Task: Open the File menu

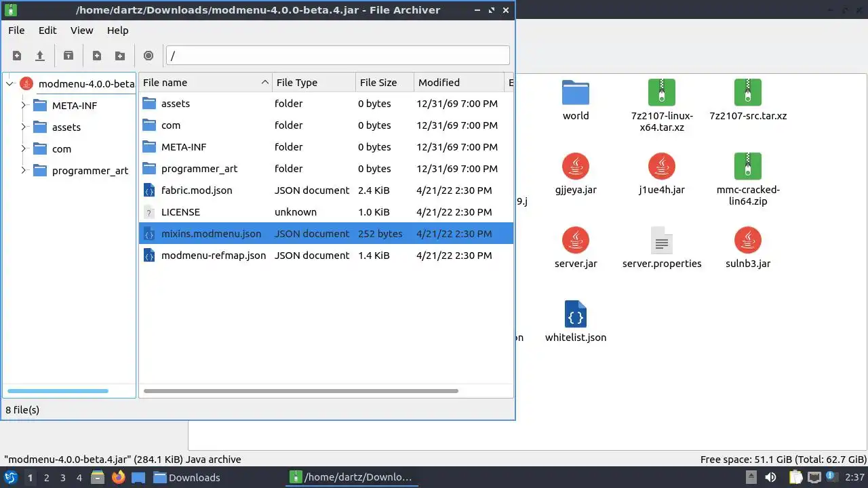Action: [x=16, y=30]
